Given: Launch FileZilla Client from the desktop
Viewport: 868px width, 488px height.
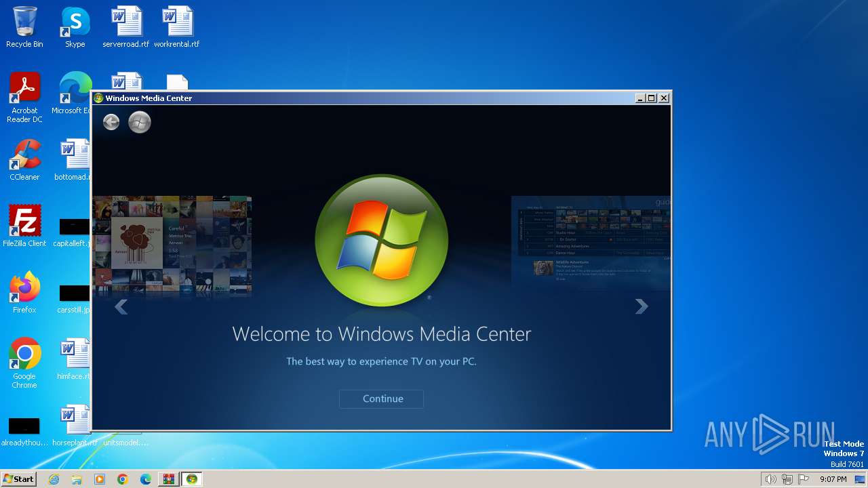Looking at the screenshot, I should pyautogui.click(x=24, y=226).
